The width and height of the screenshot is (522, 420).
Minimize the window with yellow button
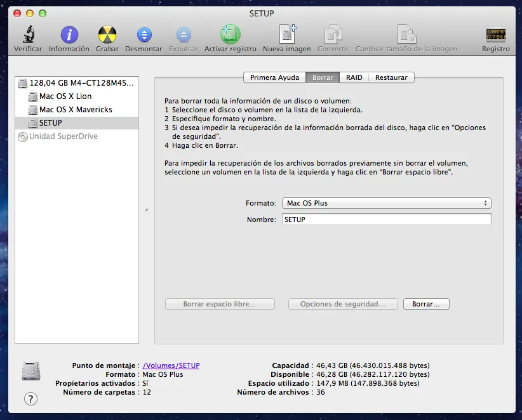(x=30, y=13)
